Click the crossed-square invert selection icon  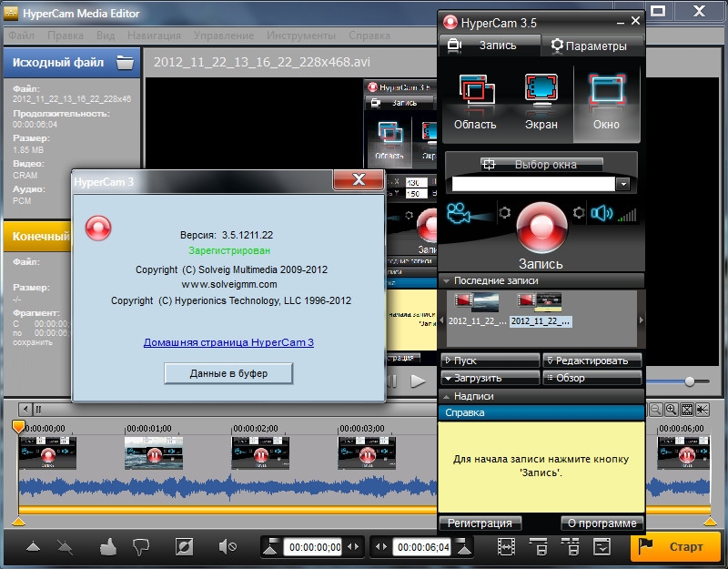pos(184,547)
